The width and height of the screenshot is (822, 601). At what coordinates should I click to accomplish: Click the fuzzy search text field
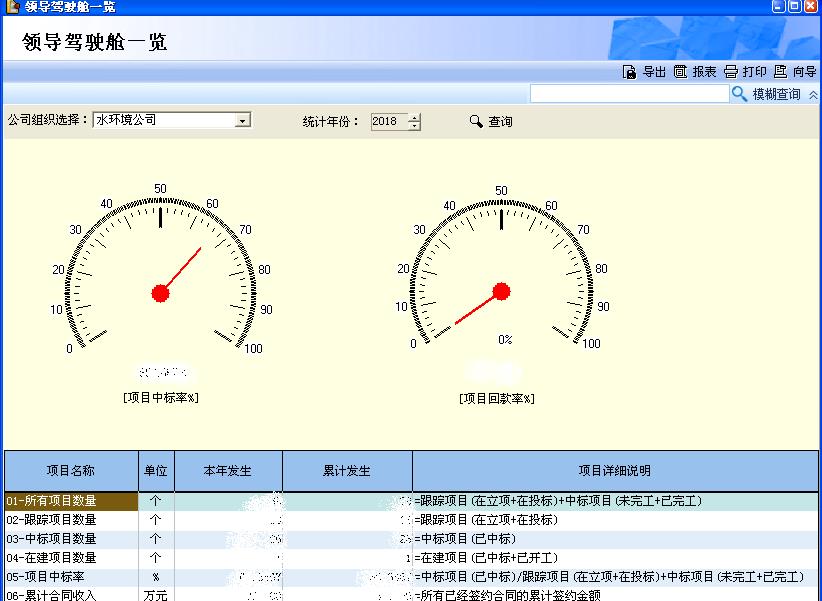pyautogui.click(x=629, y=94)
